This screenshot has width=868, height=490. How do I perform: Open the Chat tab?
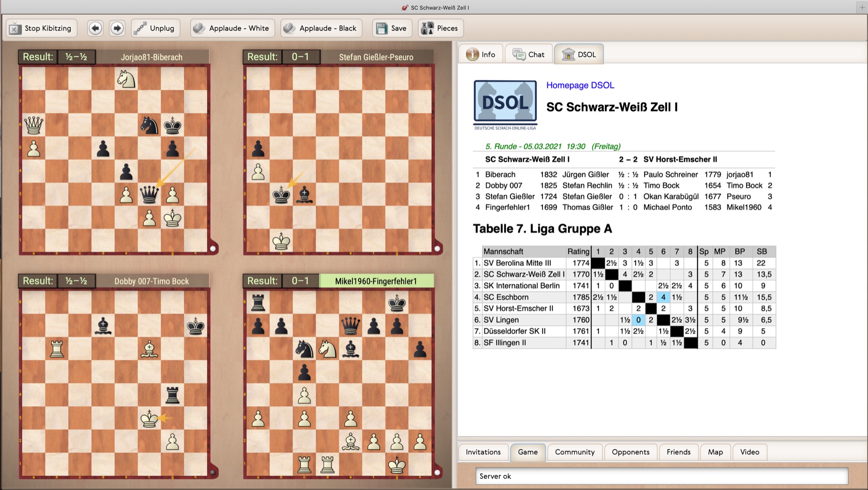click(529, 55)
